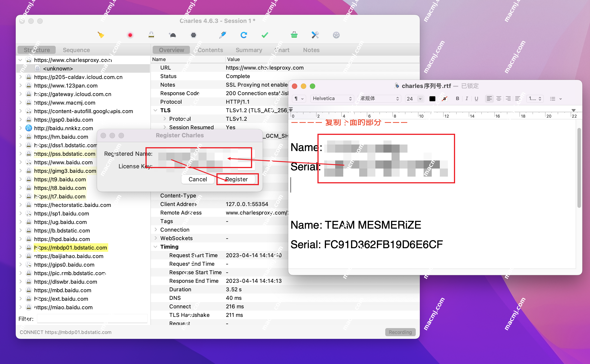Expand the www.macmj.com host node
Viewport: 590px width, 364px height.
20,103
